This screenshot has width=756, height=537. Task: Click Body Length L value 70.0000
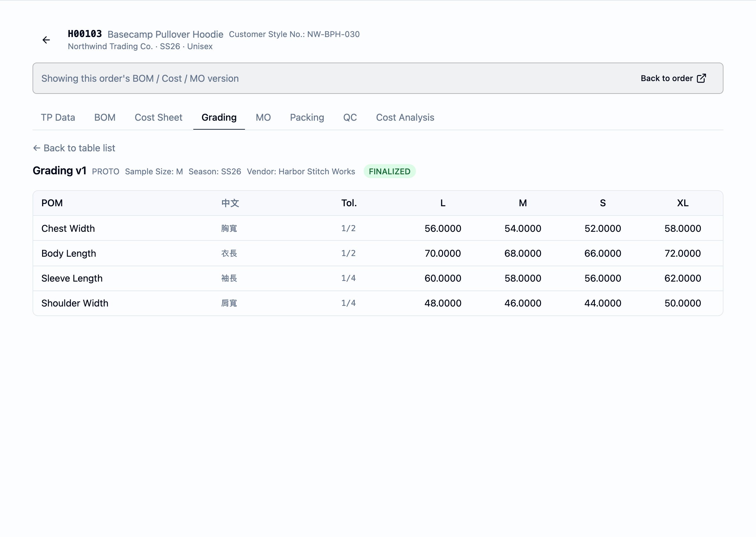point(443,253)
